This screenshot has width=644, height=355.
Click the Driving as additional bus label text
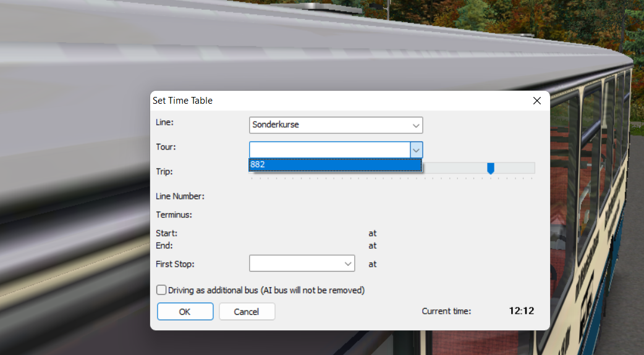[266, 290]
